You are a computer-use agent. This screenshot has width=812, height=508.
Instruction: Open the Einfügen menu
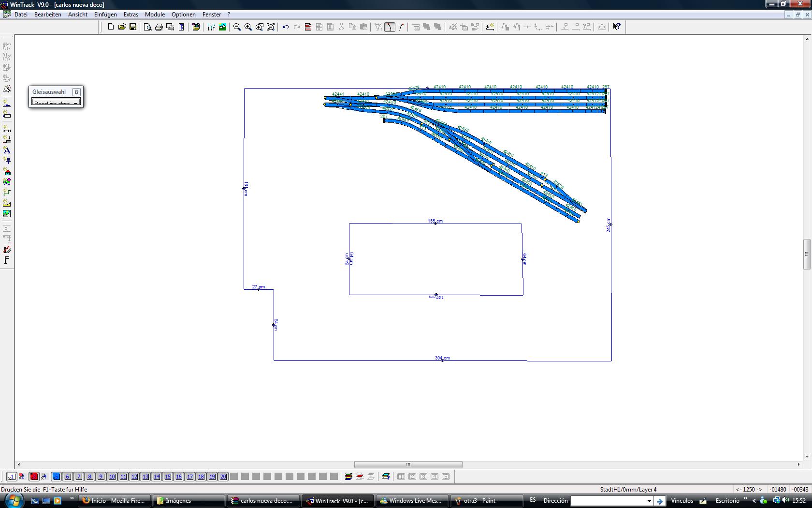[x=105, y=15]
